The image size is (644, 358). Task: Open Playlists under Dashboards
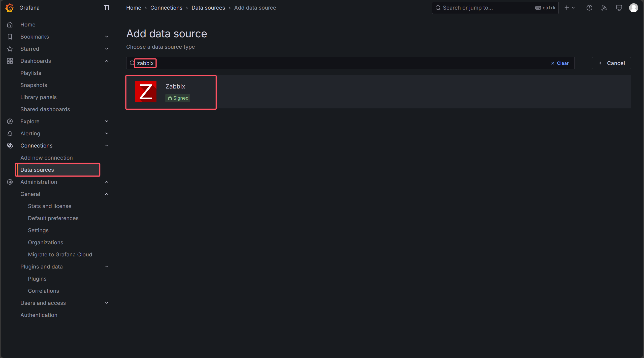(31, 73)
